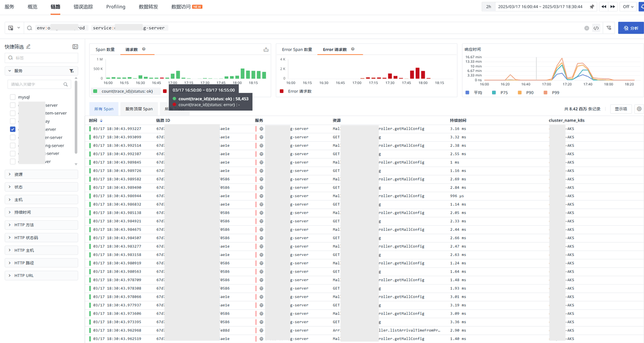Open the 数据访问 tab marked NEW
The image size is (644, 343).
(x=187, y=7)
